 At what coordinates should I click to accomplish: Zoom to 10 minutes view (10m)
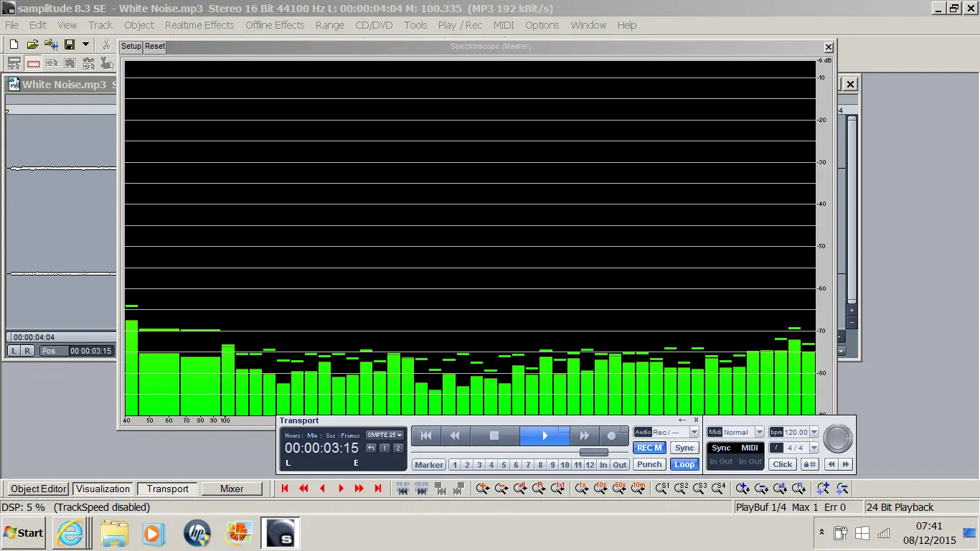(x=638, y=489)
